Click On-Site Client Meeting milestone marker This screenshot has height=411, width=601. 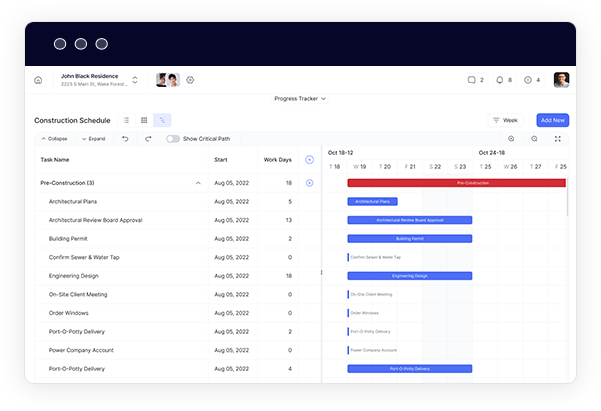[x=348, y=294]
